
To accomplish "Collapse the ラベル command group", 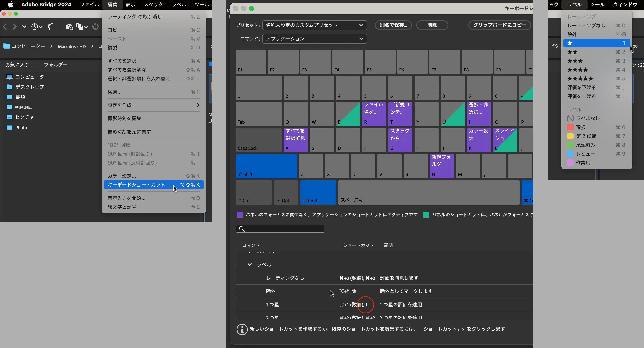I will click(249, 265).
